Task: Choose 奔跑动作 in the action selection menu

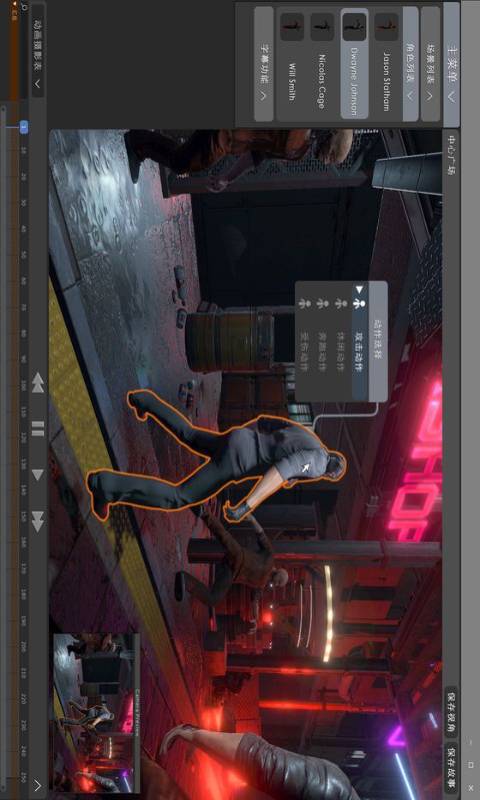Action: click(321, 352)
